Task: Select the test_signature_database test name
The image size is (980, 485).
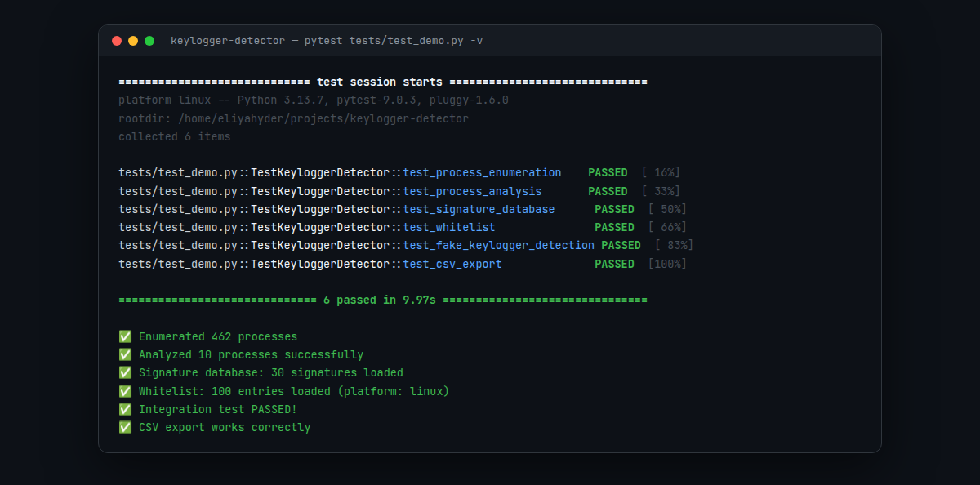Action: (x=479, y=209)
